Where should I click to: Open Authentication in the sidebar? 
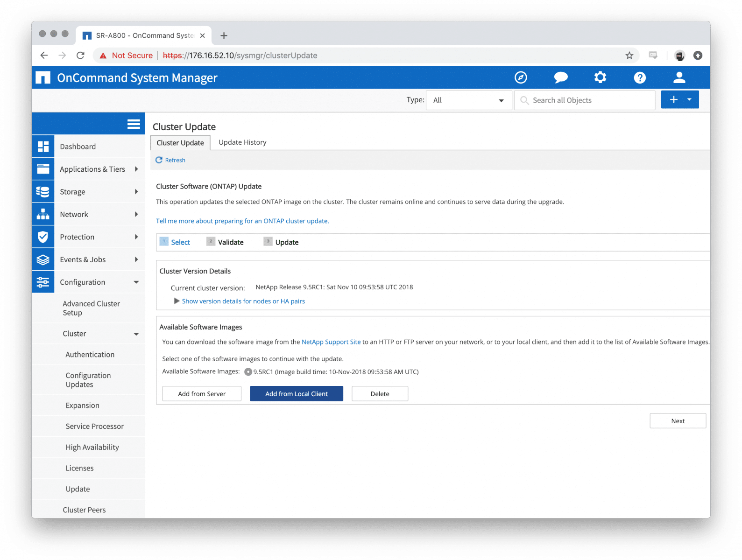click(90, 355)
